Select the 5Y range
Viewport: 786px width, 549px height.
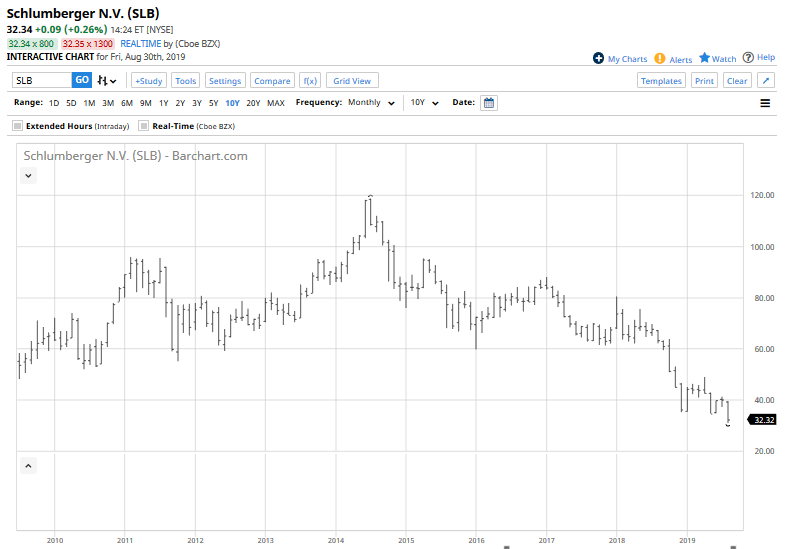[x=214, y=103]
